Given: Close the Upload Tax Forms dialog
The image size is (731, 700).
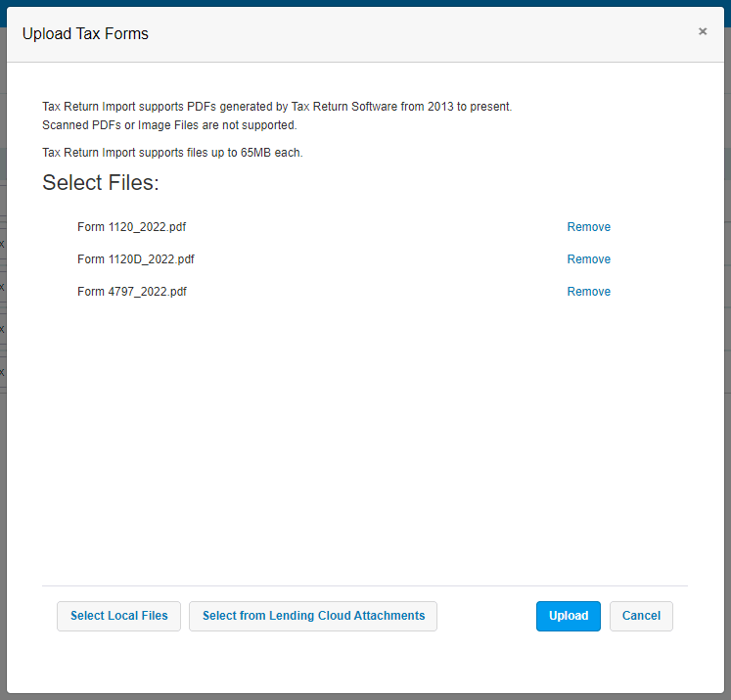Looking at the screenshot, I should click(702, 31).
